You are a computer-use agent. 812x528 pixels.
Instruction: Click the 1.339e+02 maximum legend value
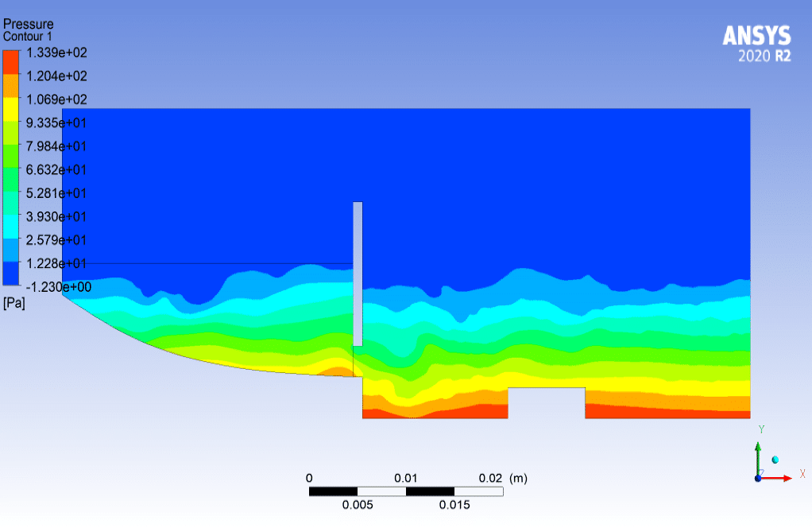(x=56, y=52)
